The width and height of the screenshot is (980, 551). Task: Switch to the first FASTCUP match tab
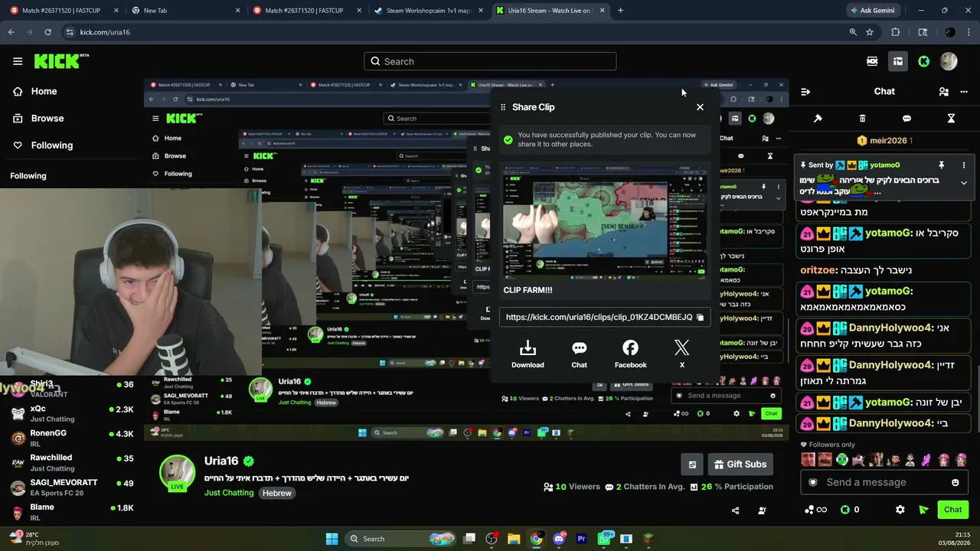(x=63, y=11)
